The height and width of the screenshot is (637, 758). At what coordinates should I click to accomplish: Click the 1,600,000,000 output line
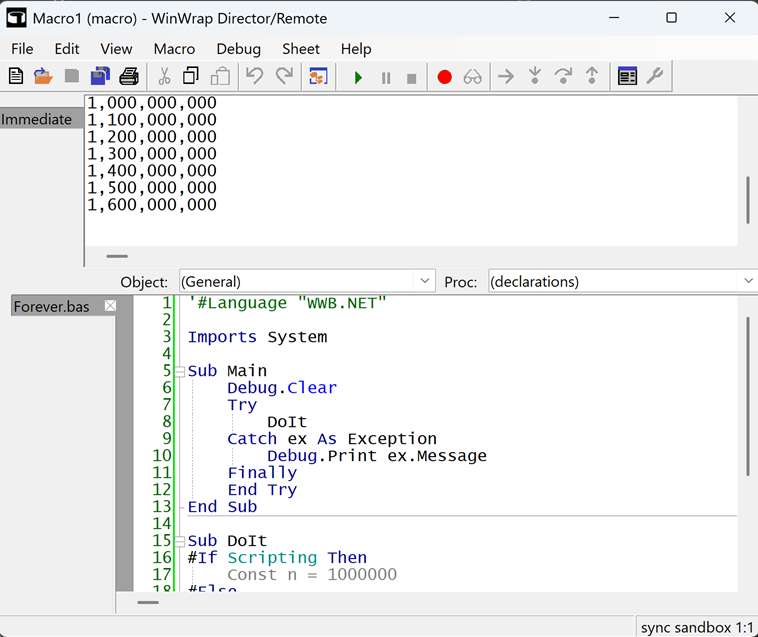coord(152,205)
